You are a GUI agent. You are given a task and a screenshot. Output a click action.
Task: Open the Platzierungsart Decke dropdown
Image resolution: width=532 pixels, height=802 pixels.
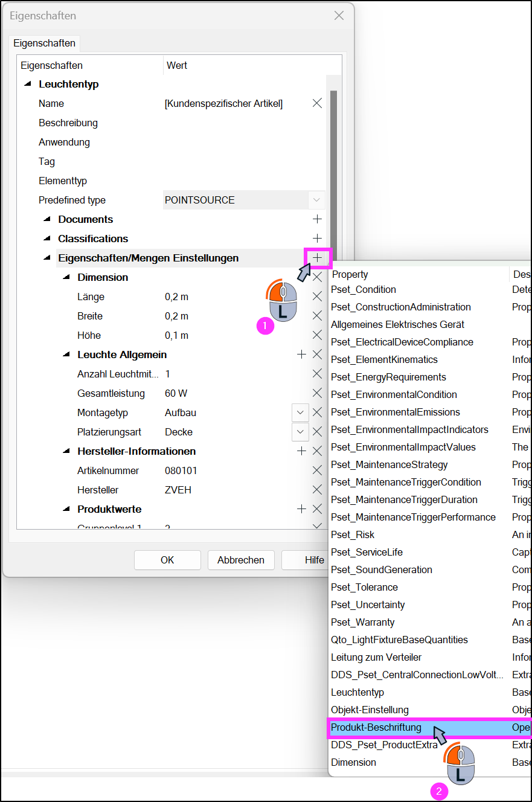tap(300, 432)
